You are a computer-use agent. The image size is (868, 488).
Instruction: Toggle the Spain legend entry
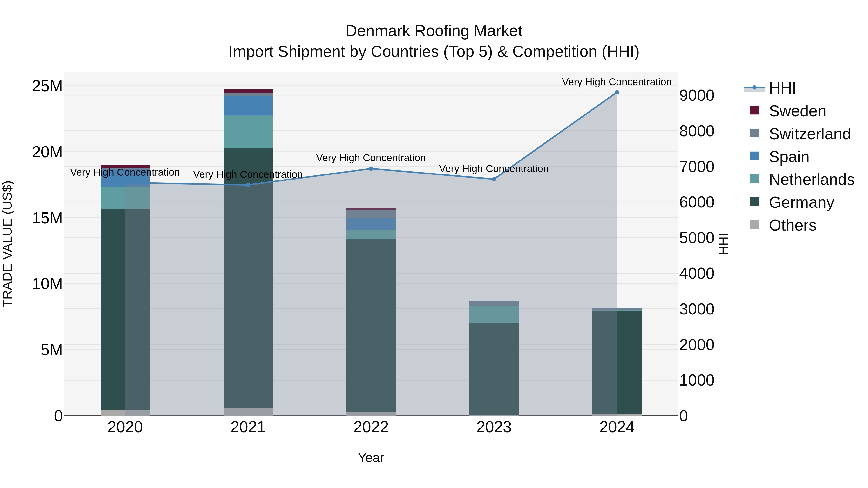coord(779,157)
